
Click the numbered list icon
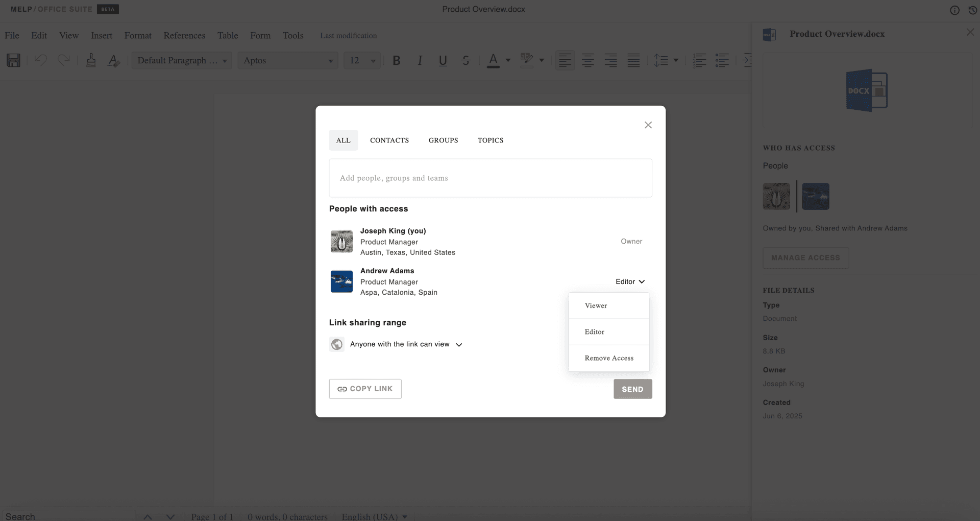click(699, 60)
